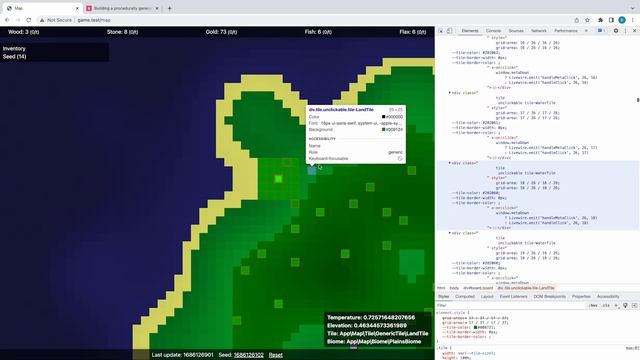The height and width of the screenshot is (360, 640).
Task: Add a new style rule with plus icon
Action: (616, 305)
